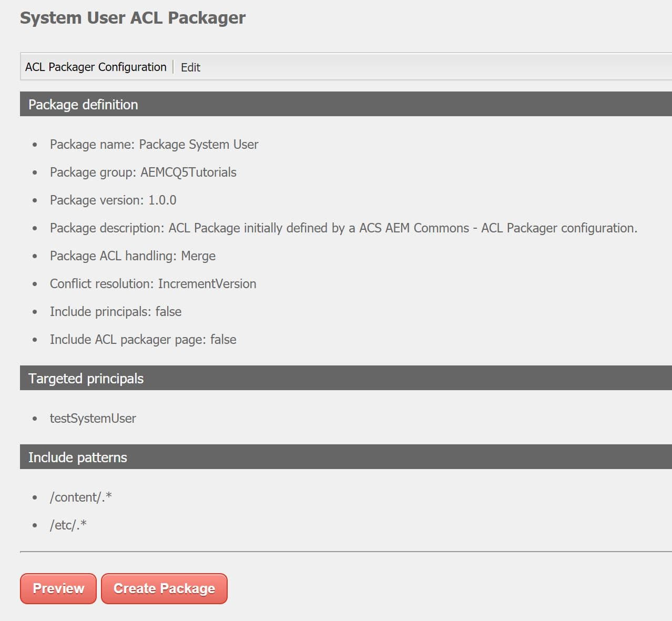The width and height of the screenshot is (672, 621).
Task: Open the Edit link to modify configuration
Action: [x=190, y=67]
